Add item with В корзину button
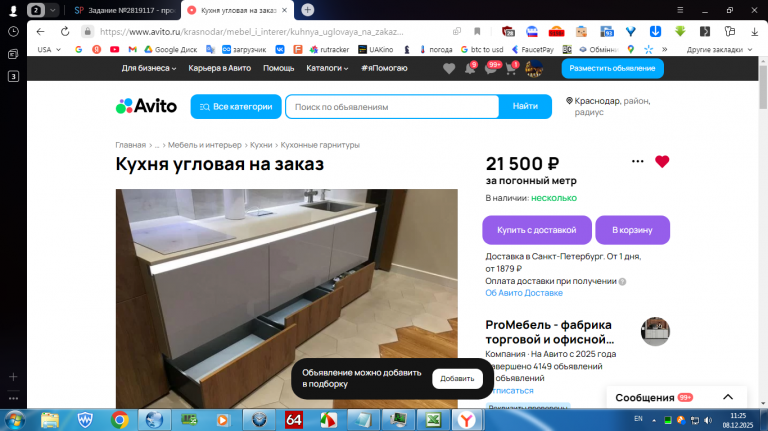 pos(632,230)
